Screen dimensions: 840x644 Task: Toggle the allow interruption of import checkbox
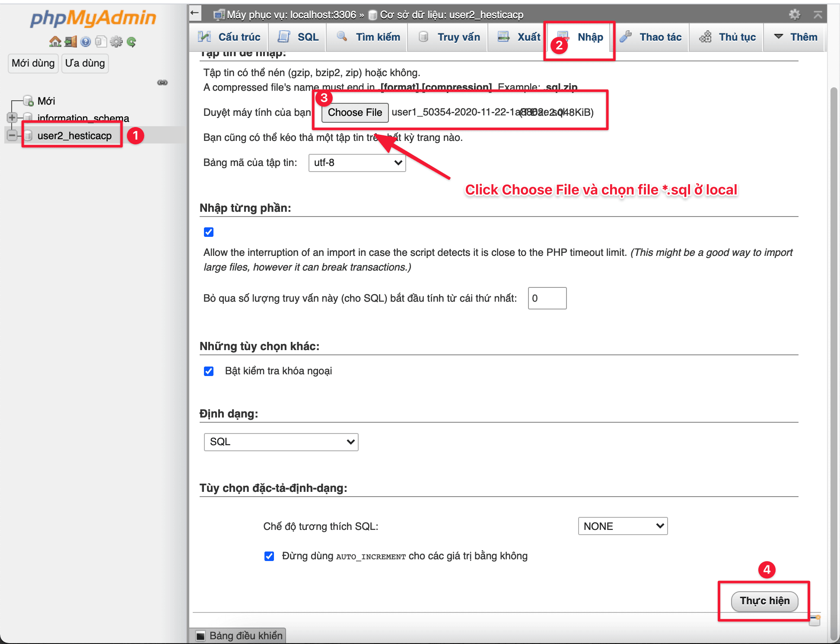click(209, 232)
